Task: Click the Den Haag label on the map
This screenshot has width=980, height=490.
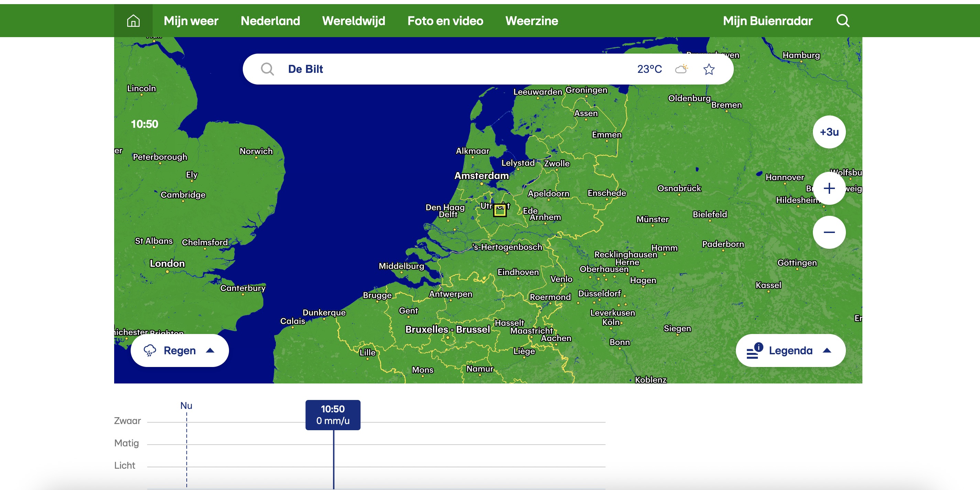Action: coord(445,208)
